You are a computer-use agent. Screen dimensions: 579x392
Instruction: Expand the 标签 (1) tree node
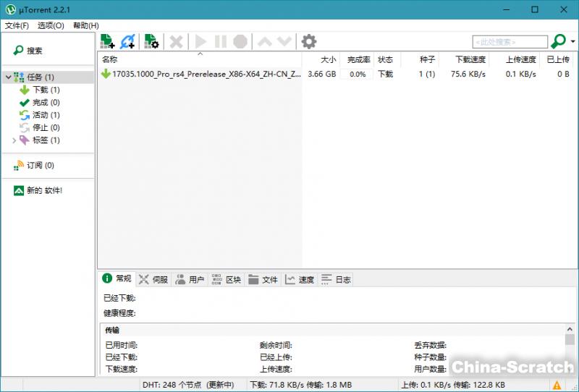[14, 140]
